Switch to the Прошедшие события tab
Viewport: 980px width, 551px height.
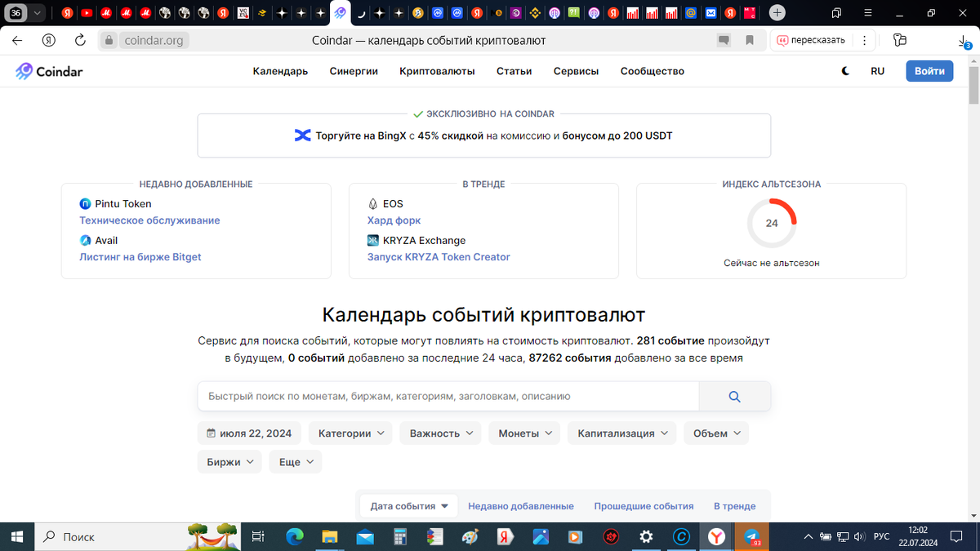tap(644, 506)
